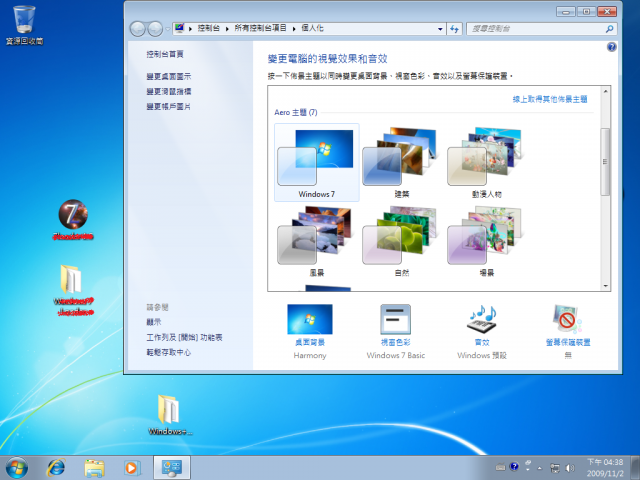Viewport: 640px width, 480px height.
Task: Click the taskbar clock 下午 04:38
Action: (605, 468)
